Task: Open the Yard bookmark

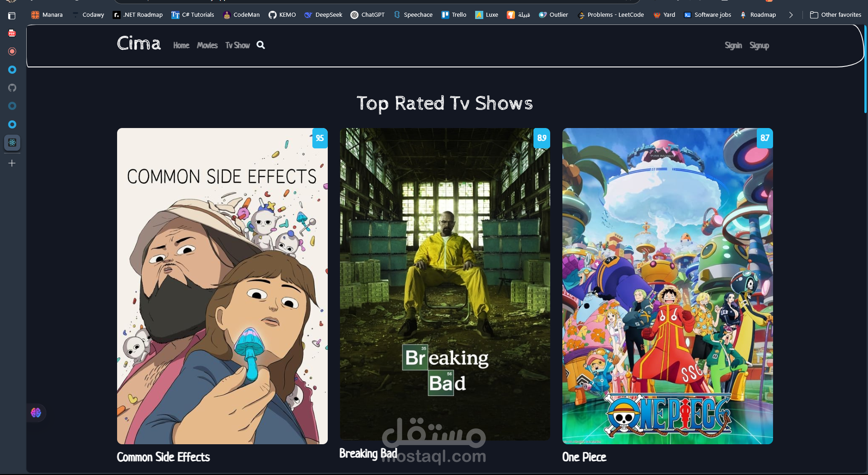Action: tap(664, 15)
